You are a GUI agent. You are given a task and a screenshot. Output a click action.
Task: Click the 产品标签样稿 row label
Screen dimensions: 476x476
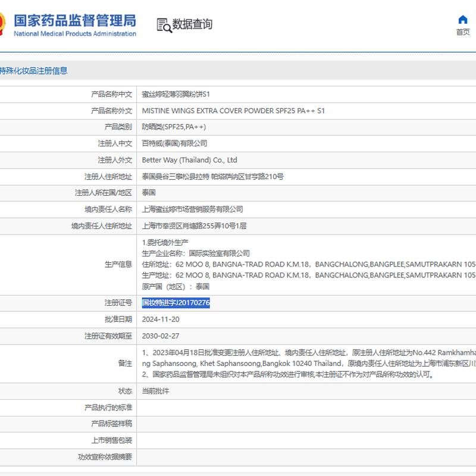coord(111,424)
